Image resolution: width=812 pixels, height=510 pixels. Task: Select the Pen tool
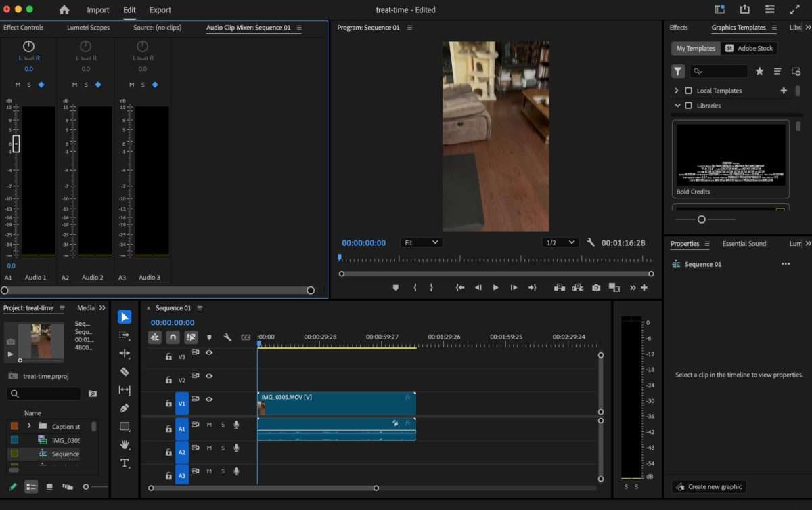pos(125,408)
